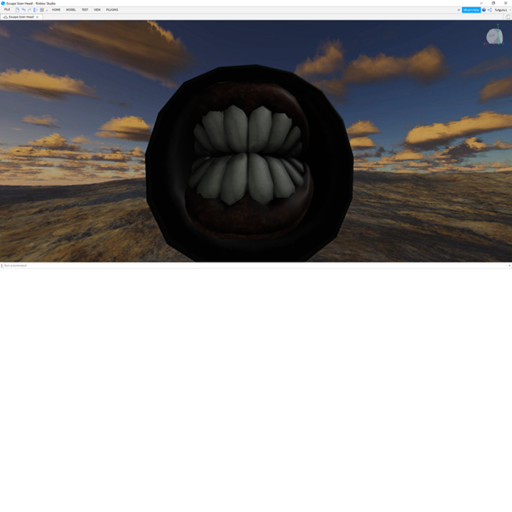Switch to the VIEW ribbon tab
The image size is (512, 512).
pos(97,10)
